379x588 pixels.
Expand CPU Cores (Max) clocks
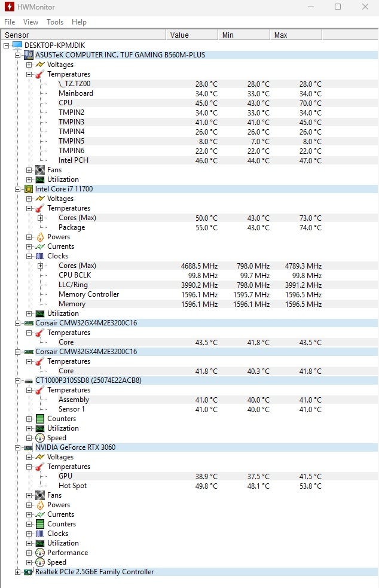(40, 266)
